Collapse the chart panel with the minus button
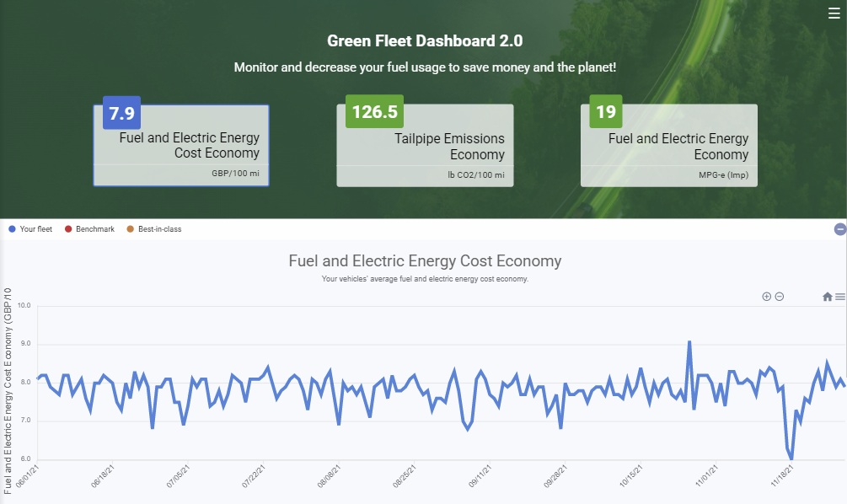This screenshot has width=847, height=504. [x=839, y=228]
